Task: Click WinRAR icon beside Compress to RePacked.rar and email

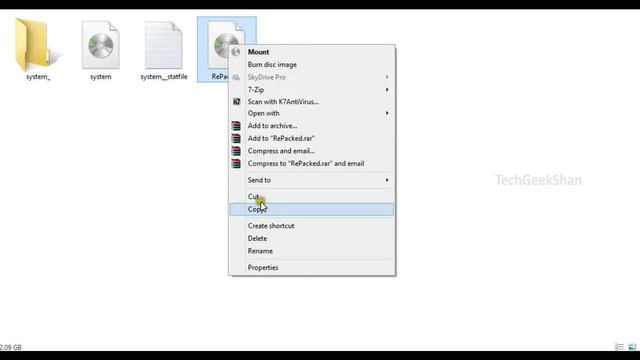Action: pyautogui.click(x=236, y=163)
